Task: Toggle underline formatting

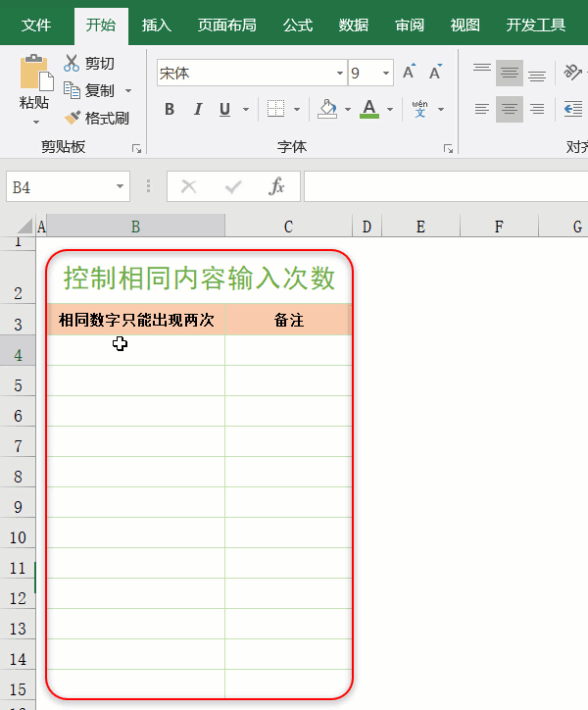Action: 225,109
